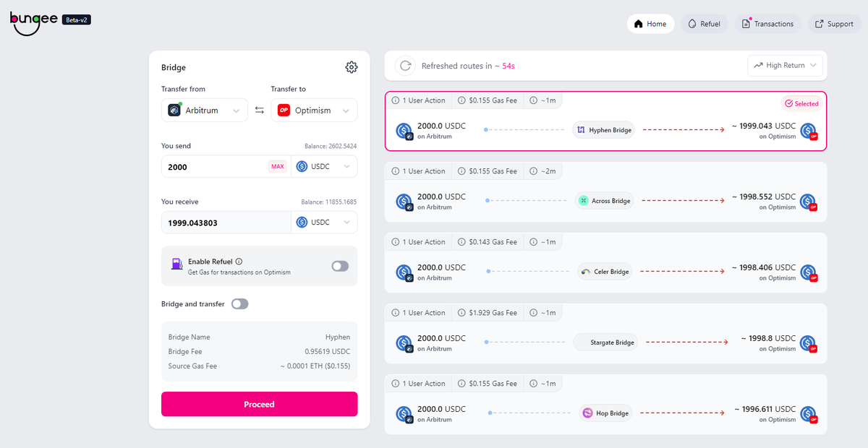Click the Hyphen Bridge route badge
868x448 pixels.
[x=604, y=130]
